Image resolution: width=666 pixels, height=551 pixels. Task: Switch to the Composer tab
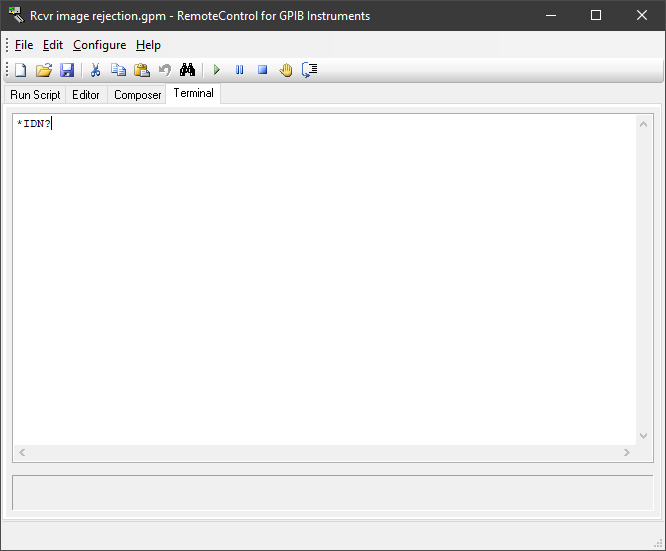pyautogui.click(x=137, y=95)
